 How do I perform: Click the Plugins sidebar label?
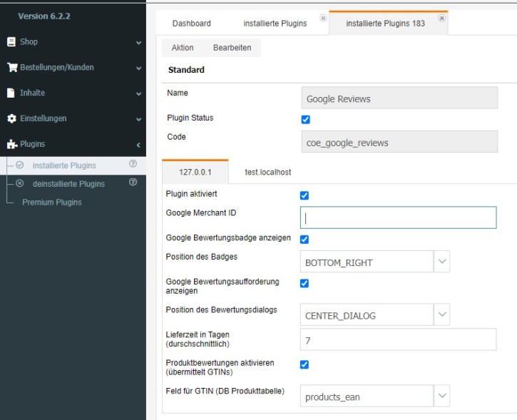32,144
